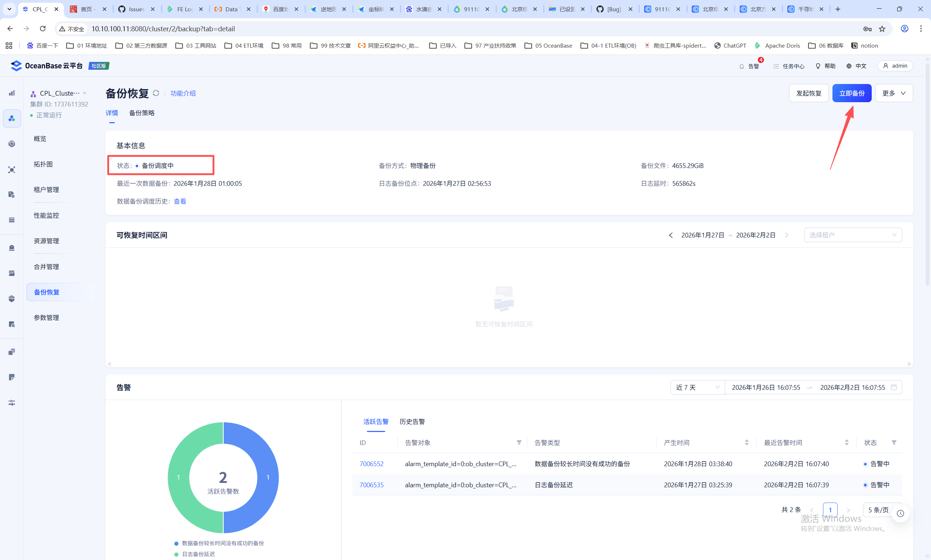Switch to the 备份策略 tab
Screen dimensions: 931x560
pyautogui.click(x=141, y=113)
